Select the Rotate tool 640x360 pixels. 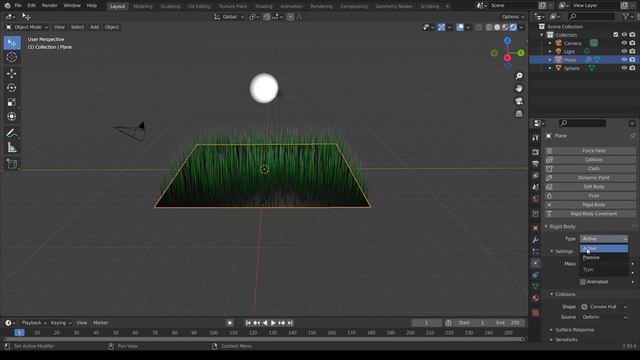pos(12,88)
